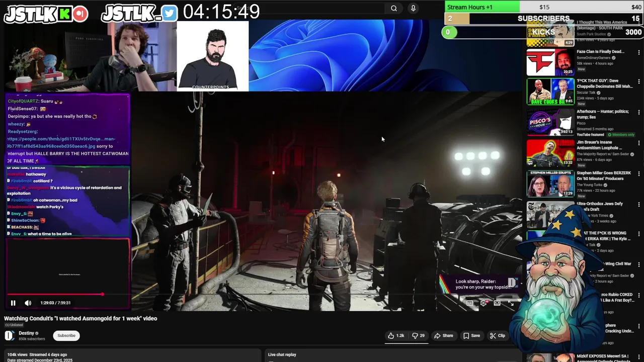This screenshot has height=362, width=644.
Task: Open 'F*CK THAT GUY': Dave Chappelle video title
Action: click(604, 83)
